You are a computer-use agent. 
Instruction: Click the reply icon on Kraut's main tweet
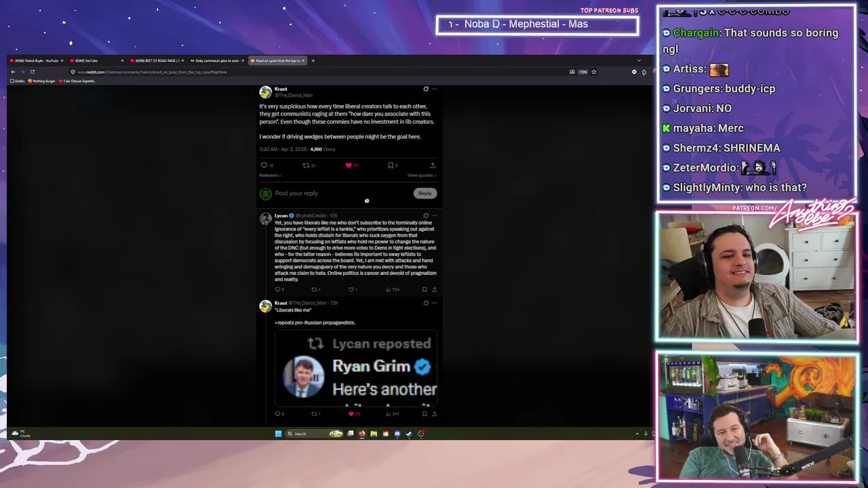tap(264, 165)
